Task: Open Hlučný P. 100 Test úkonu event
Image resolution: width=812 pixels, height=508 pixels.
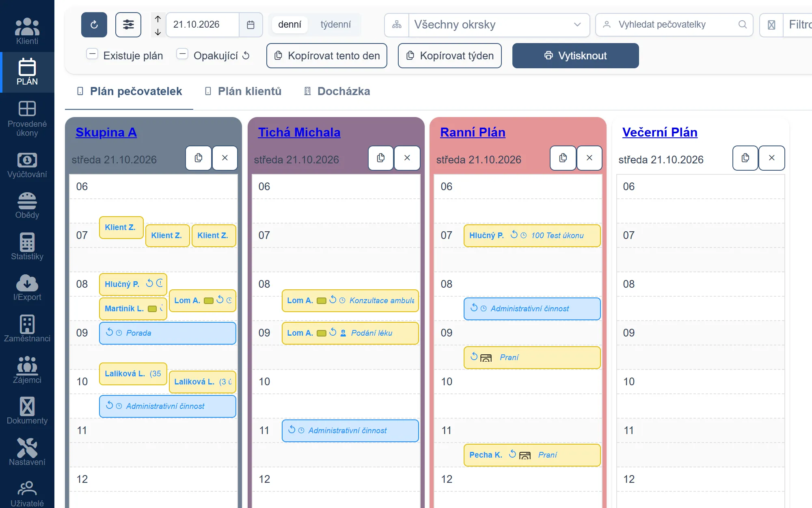Action: (x=532, y=236)
